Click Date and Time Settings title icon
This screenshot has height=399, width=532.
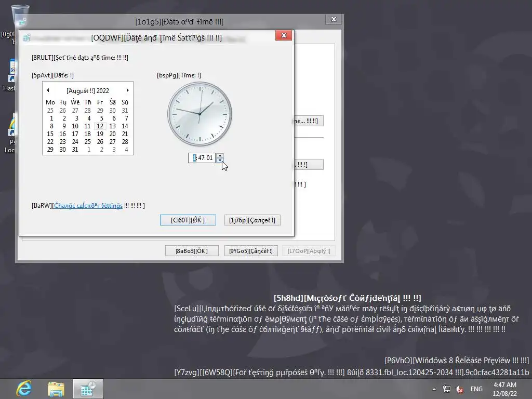[x=27, y=37]
